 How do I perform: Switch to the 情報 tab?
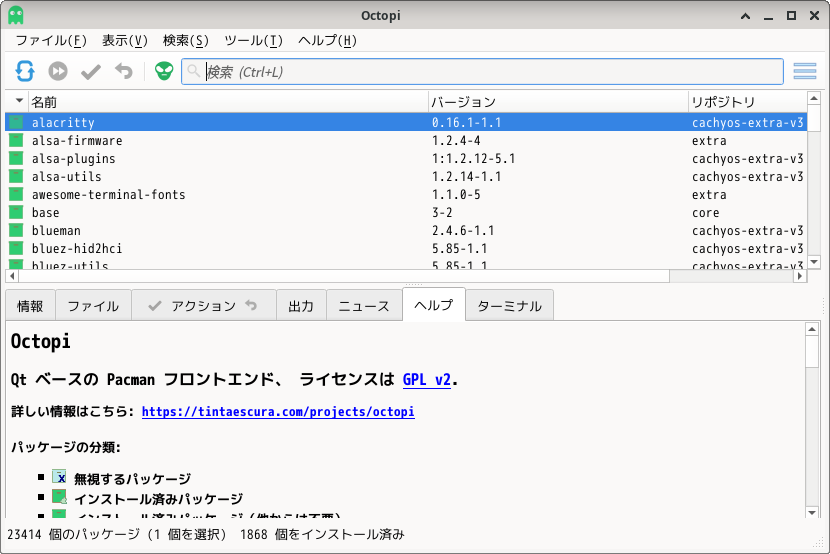tap(30, 305)
